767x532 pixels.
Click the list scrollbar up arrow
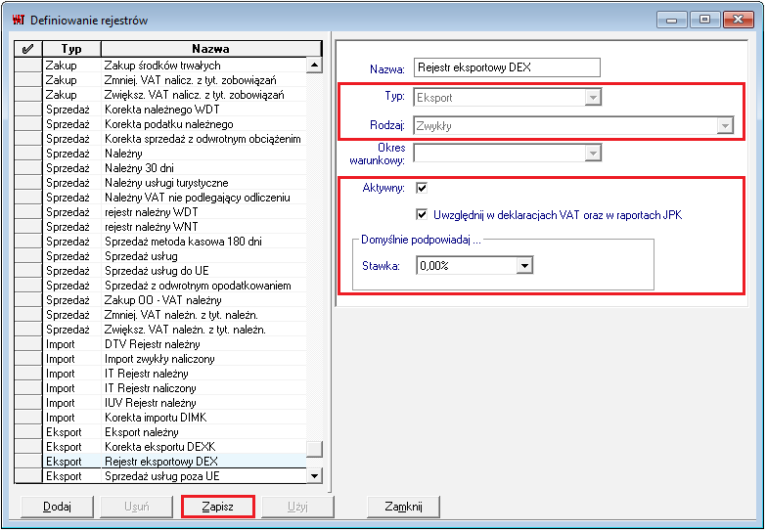pos(314,65)
